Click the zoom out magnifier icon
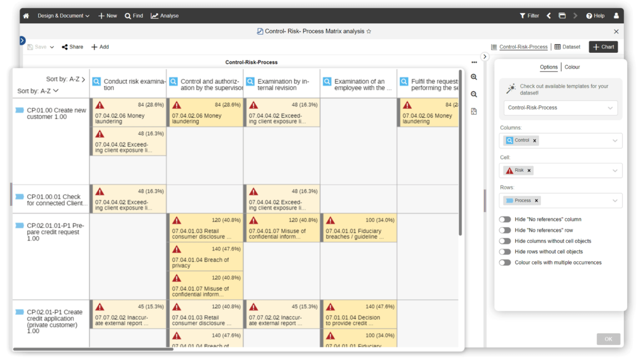This screenshot has height=362, width=644. [474, 94]
